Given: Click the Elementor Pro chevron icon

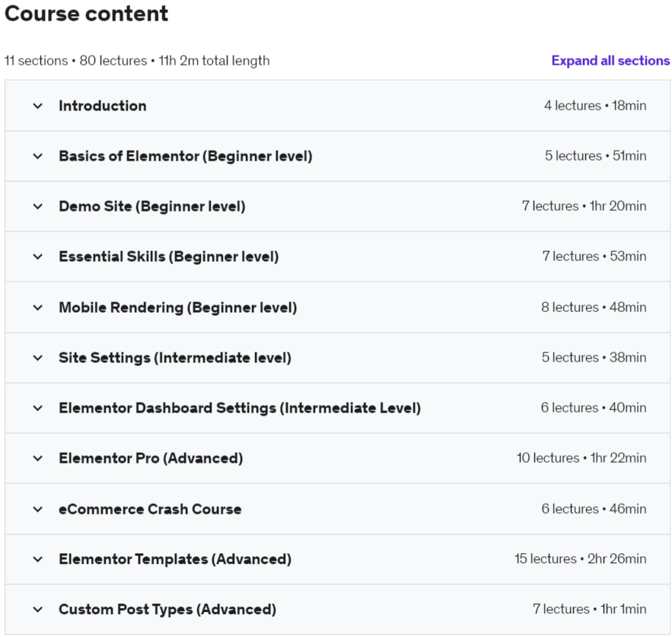Looking at the screenshot, I should [38, 458].
